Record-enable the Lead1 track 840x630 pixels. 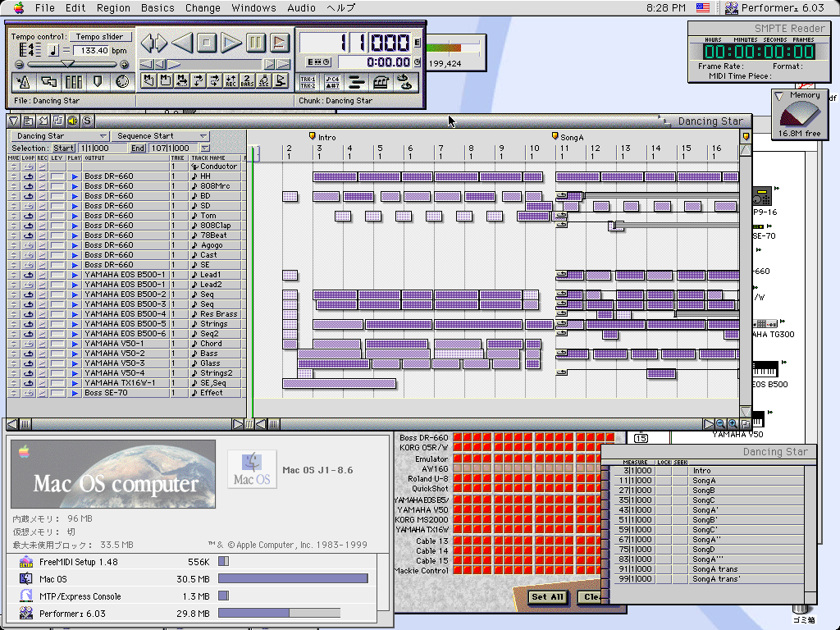43,275
